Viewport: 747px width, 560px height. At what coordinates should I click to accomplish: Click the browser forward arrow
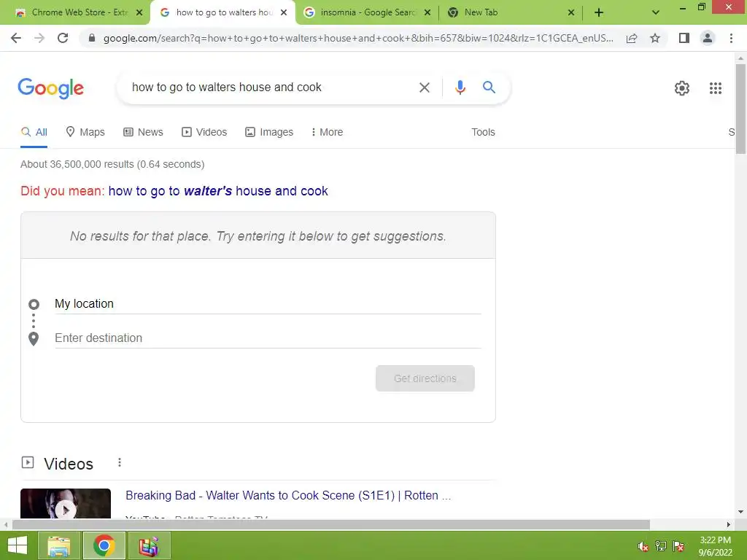point(39,38)
